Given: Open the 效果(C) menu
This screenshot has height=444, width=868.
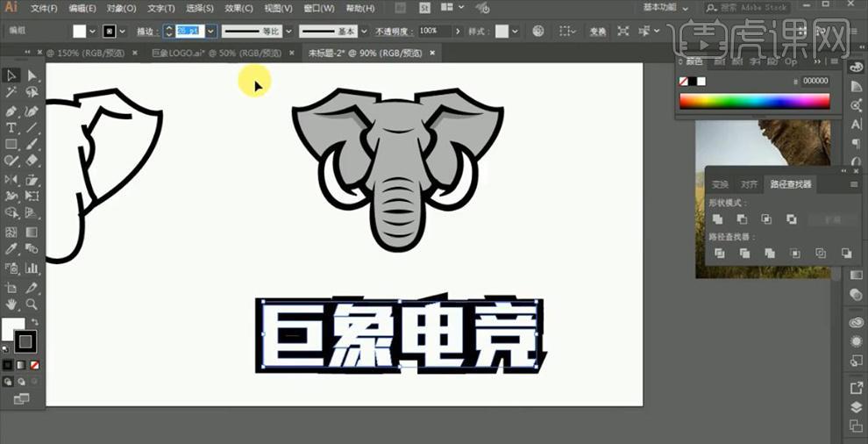Looking at the screenshot, I should tap(238, 8).
